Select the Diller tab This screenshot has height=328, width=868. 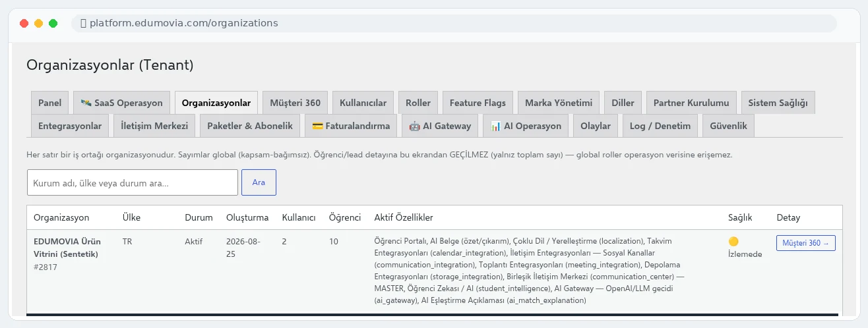coord(623,103)
